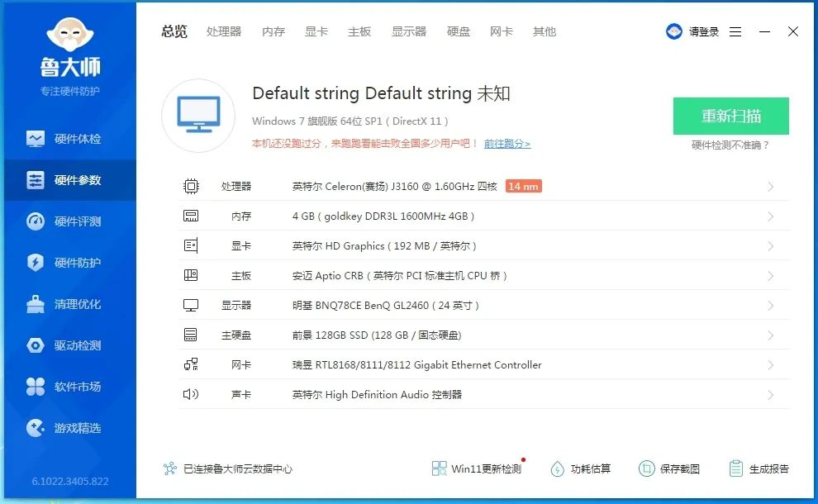The height and width of the screenshot is (504, 818).
Task: Expand the 显示器 row chevron
Action: (771, 306)
